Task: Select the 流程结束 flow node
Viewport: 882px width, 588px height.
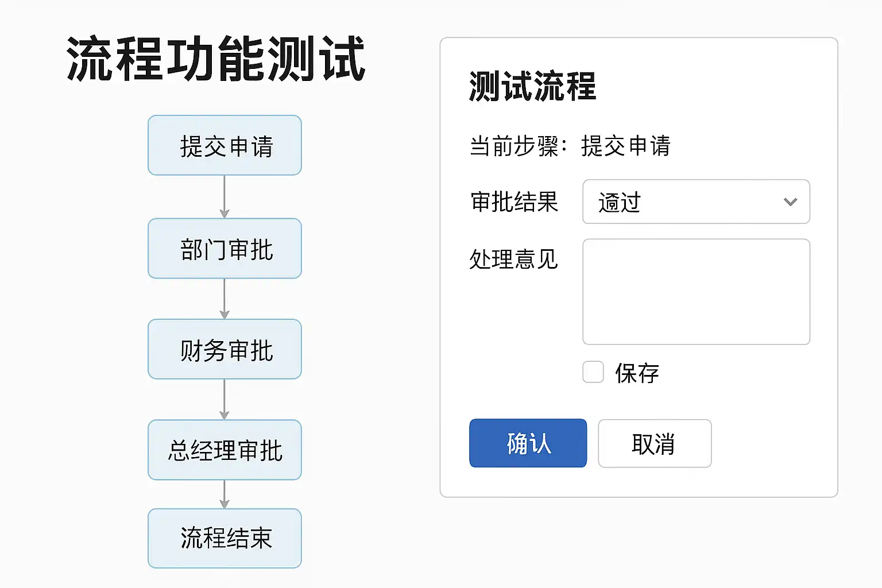Action: click(x=225, y=538)
